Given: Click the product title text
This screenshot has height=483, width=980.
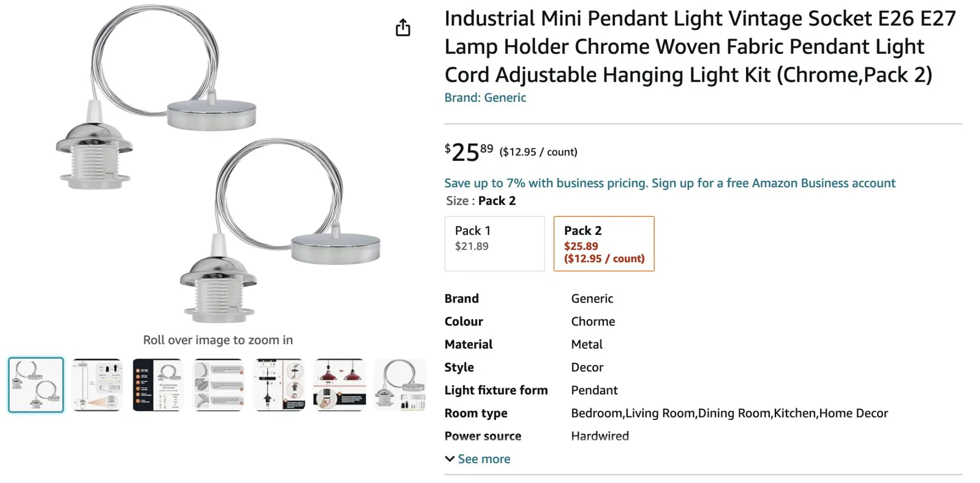Looking at the screenshot, I should (699, 47).
